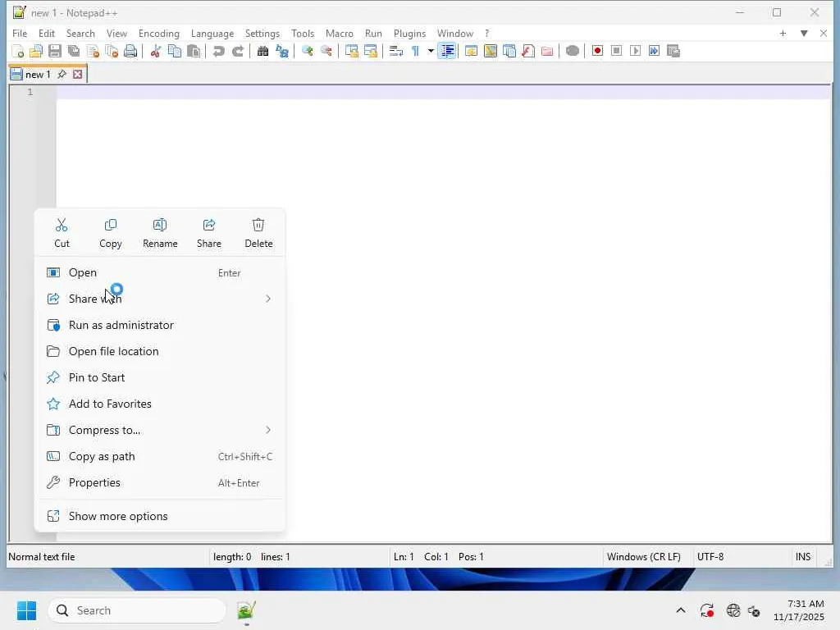Click Cut in the context menu top row

[x=62, y=234]
